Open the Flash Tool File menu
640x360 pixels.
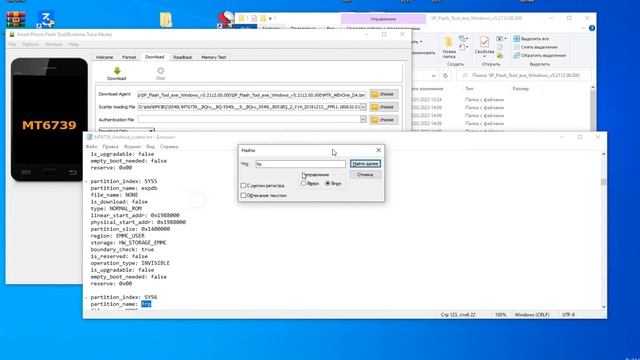(12, 44)
